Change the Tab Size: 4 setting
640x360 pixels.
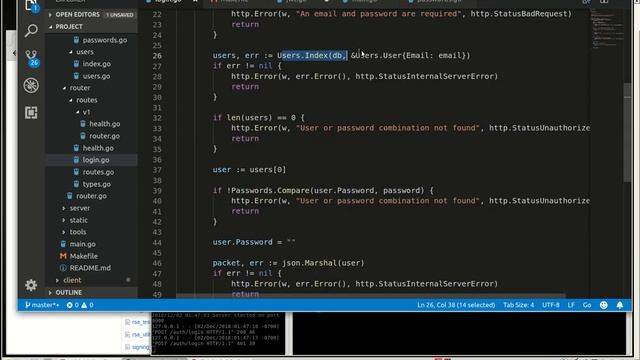click(518, 305)
